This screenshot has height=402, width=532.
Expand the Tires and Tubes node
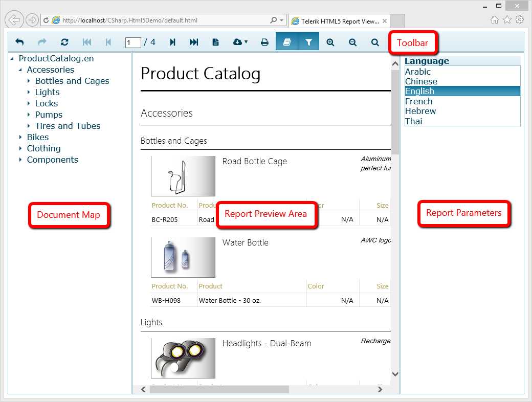pyautogui.click(x=29, y=126)
